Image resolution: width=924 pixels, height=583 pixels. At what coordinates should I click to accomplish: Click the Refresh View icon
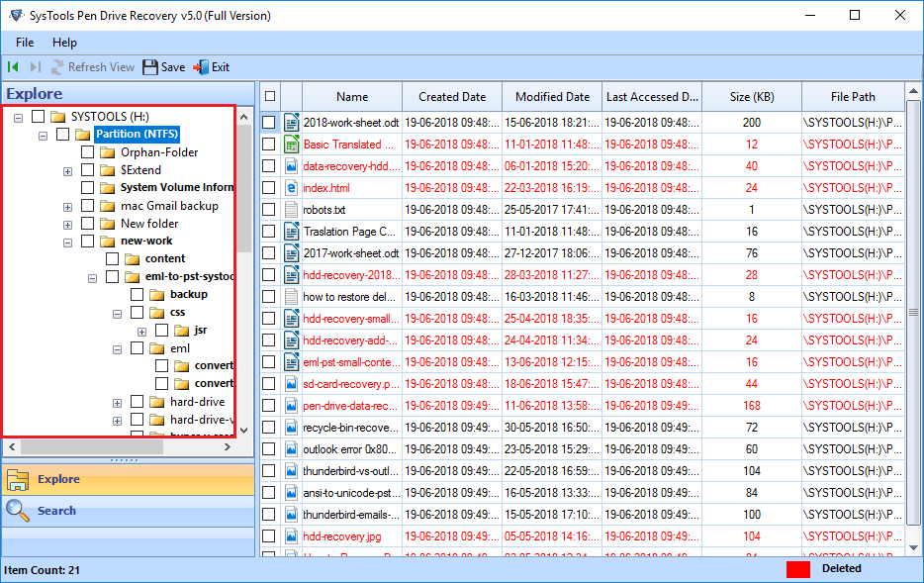click(56, 66)
